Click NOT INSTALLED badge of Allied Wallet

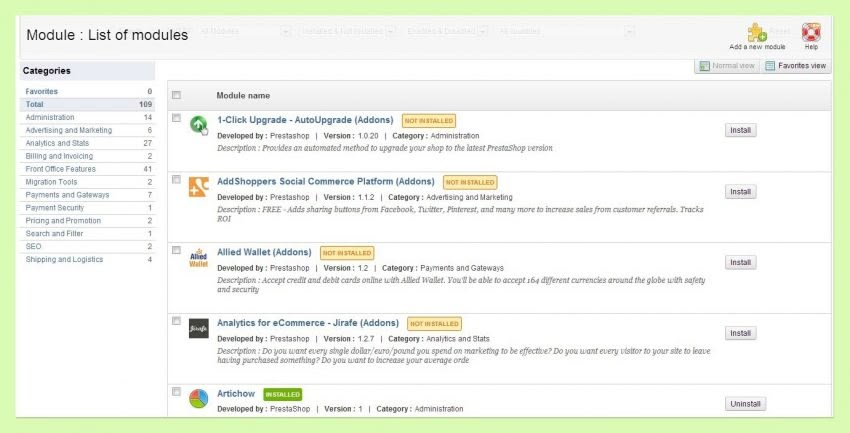pos(347,253)
